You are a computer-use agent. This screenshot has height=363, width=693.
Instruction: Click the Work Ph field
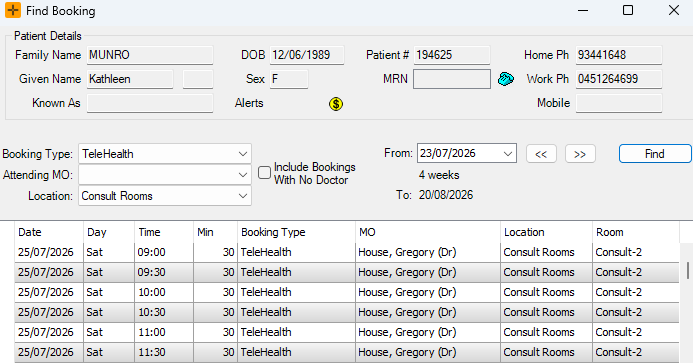[619, 79]
